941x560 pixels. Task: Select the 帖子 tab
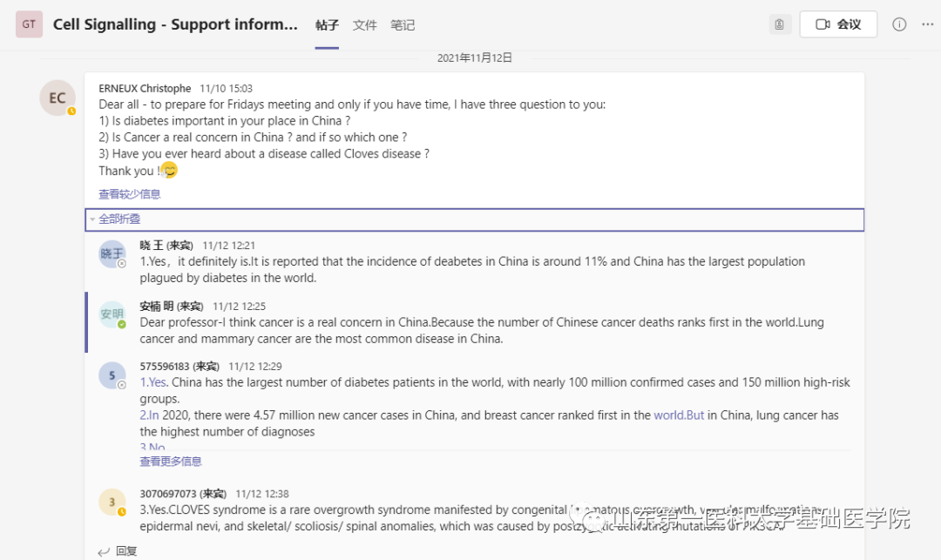pos(327,25)
